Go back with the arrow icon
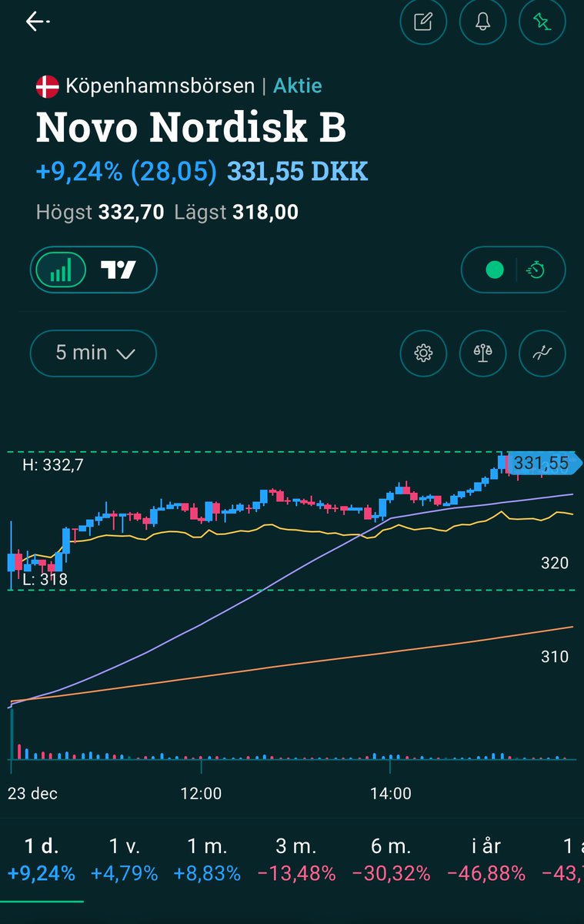Screen dimensions: 584x924 [37, 22]
